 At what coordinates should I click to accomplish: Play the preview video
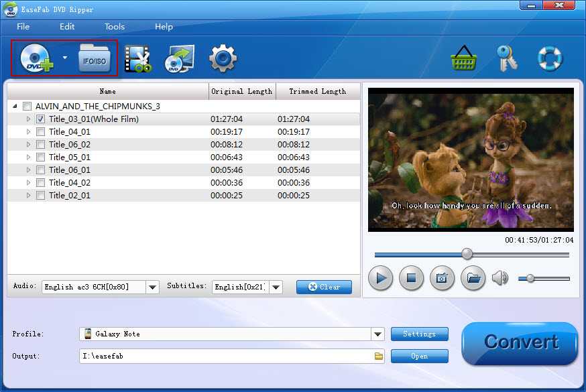point(380,278)
